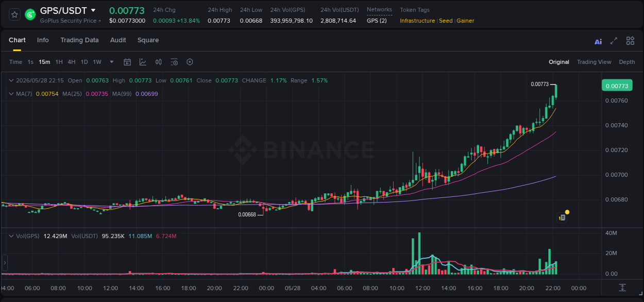
Task: Open the chart display settings list icon
Action: point(174,62)
